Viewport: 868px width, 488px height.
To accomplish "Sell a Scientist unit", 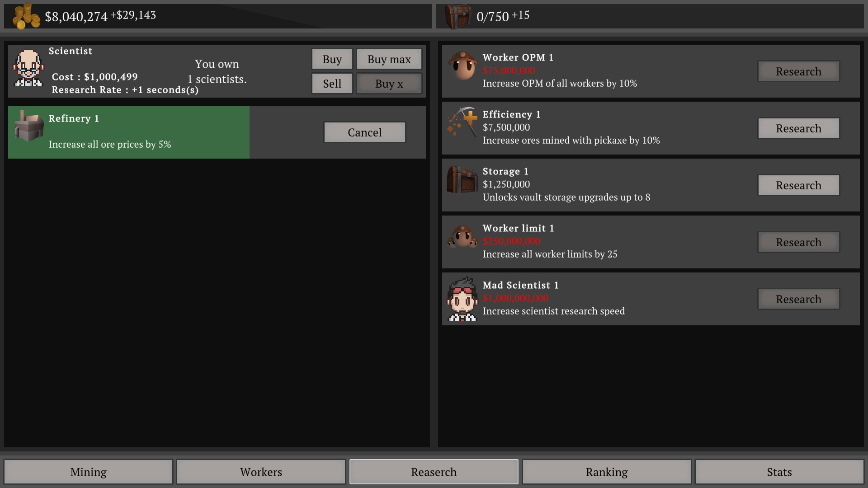I will tap(332, 83).
